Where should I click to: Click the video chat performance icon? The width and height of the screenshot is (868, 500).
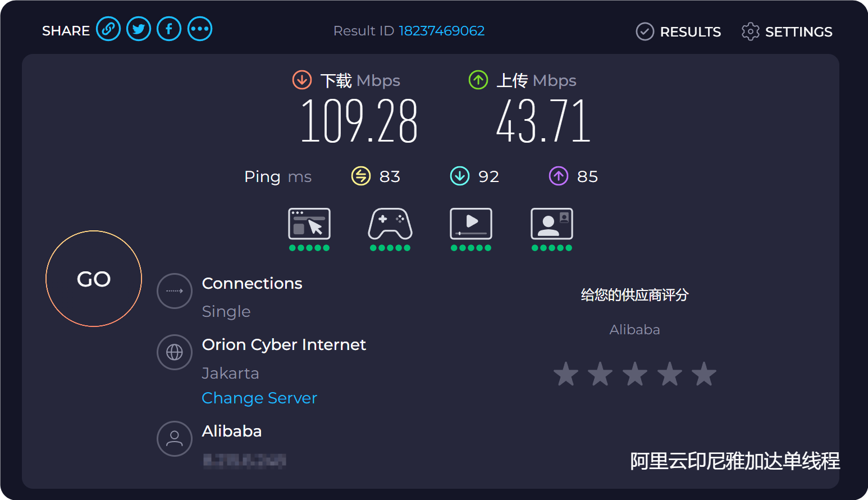552,224
